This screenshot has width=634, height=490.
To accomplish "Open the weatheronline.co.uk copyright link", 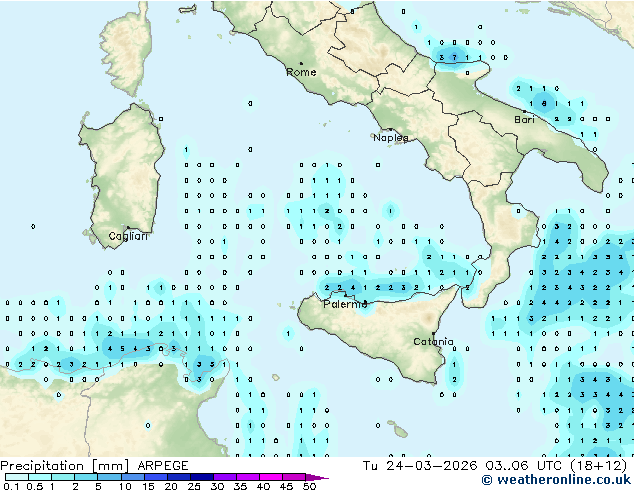I will click(x=556, y=480).
